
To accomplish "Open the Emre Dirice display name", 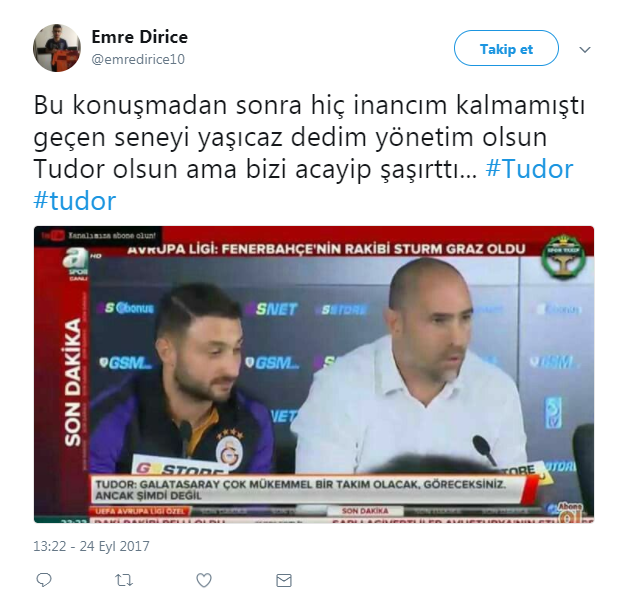I will tap(140, 37).
